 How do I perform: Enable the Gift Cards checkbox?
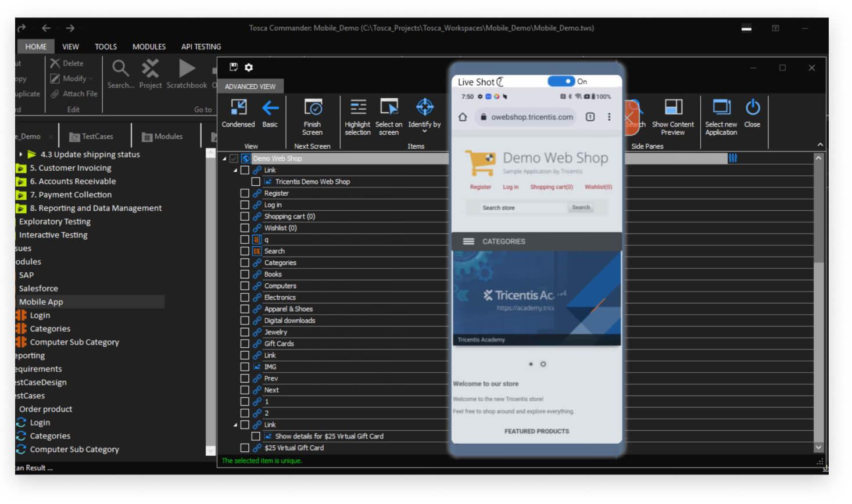(245, 344)
